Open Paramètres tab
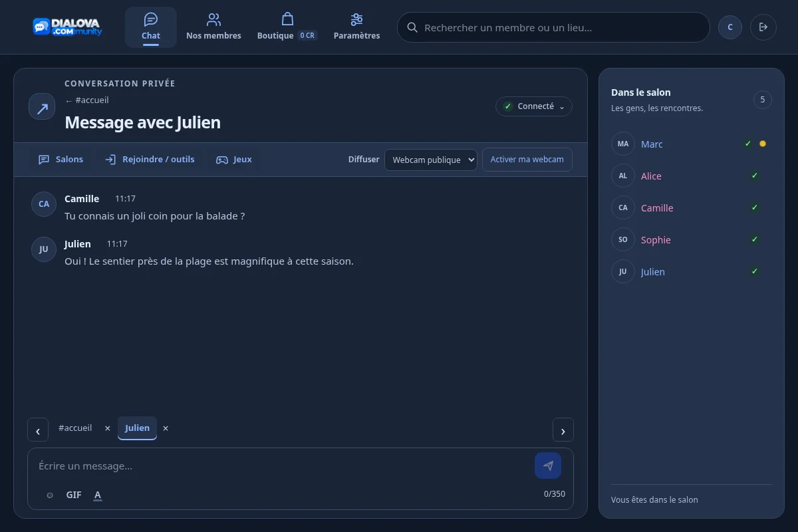 [356, 27]
